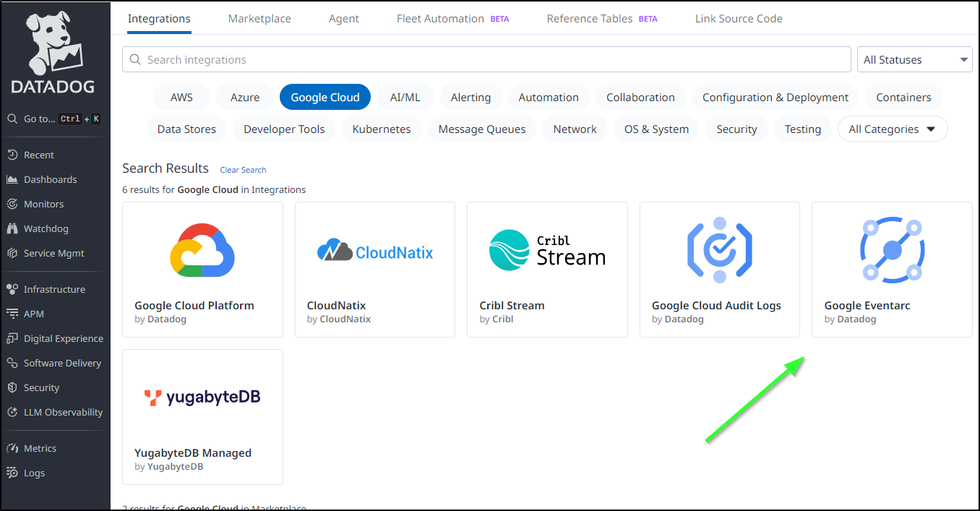
Task: Filter by the OS & System category
Action: tap(656, 129)
